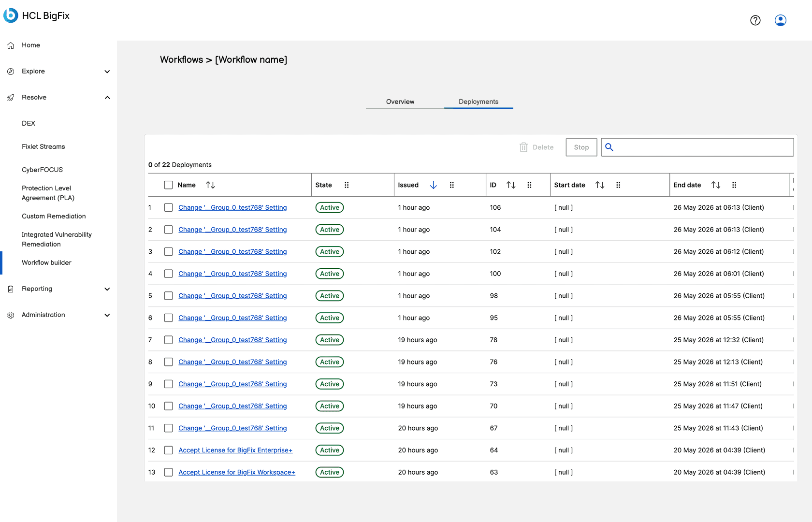The height and width of the screenshot is (522, 812).
Task: Collapse the Resolve menu chevron
Action: (x=107, y=98)
